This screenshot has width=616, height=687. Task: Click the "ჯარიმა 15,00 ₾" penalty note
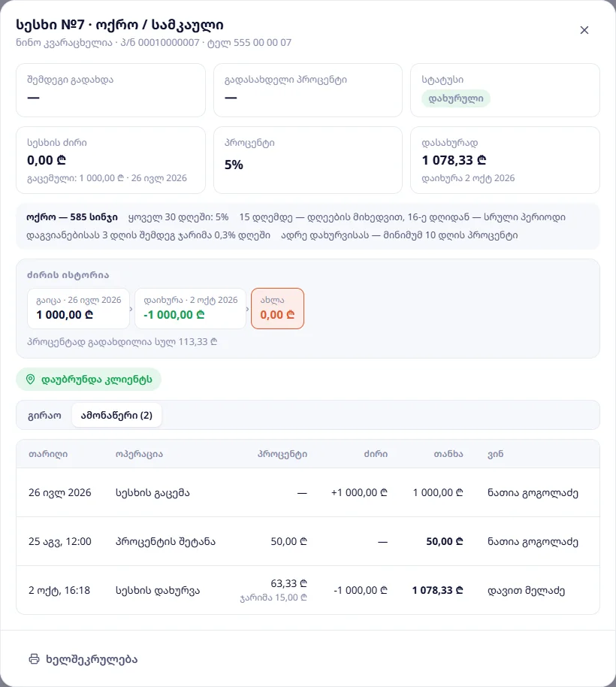click(x=273, y=598)
